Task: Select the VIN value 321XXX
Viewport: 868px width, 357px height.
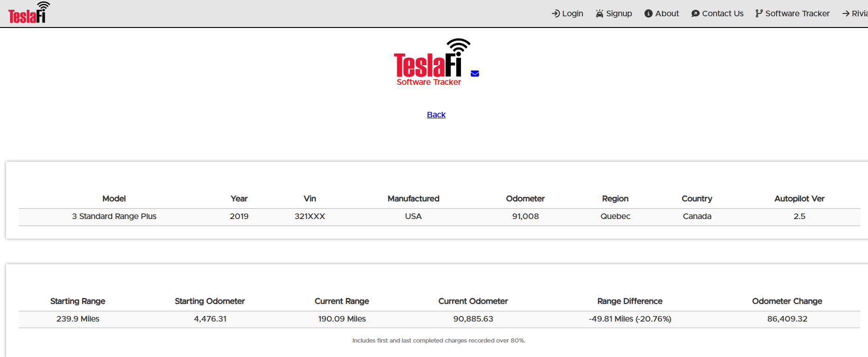Action: pyautogui.click(x=310, y=216)
